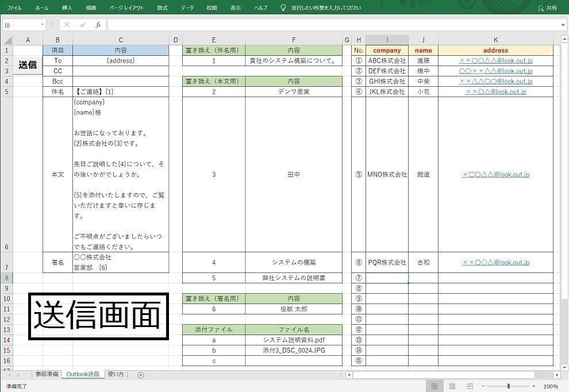Open GHI株式会社 email address link

(x=495, y=81)
